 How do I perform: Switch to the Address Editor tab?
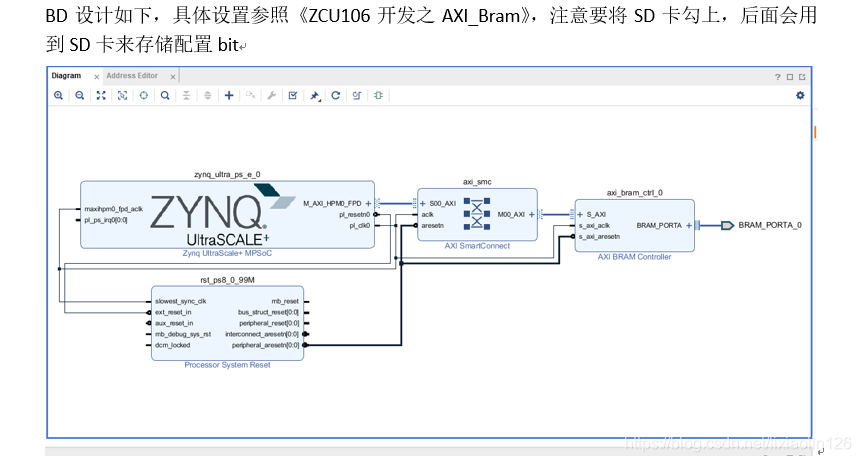[132, 76]
